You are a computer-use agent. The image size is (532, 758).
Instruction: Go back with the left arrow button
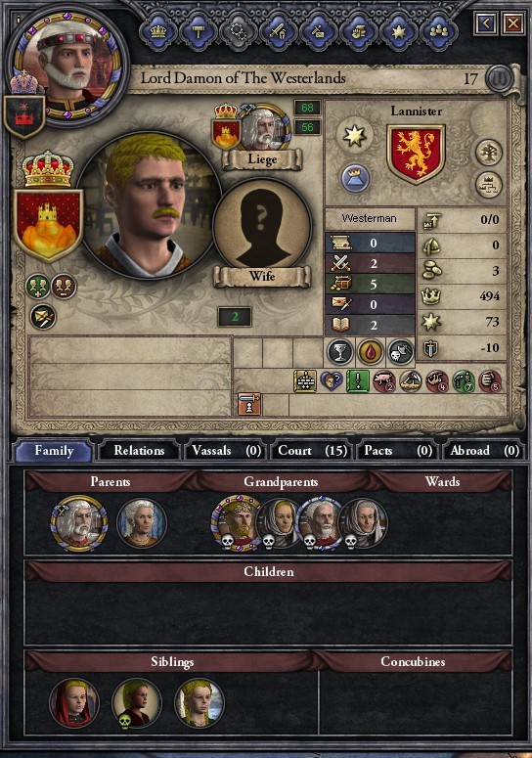pos(486,22)
